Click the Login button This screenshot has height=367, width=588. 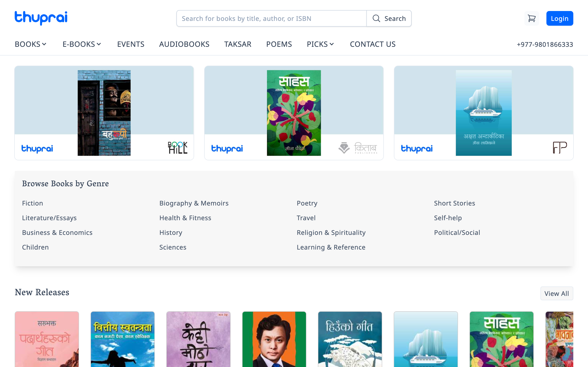559,18
